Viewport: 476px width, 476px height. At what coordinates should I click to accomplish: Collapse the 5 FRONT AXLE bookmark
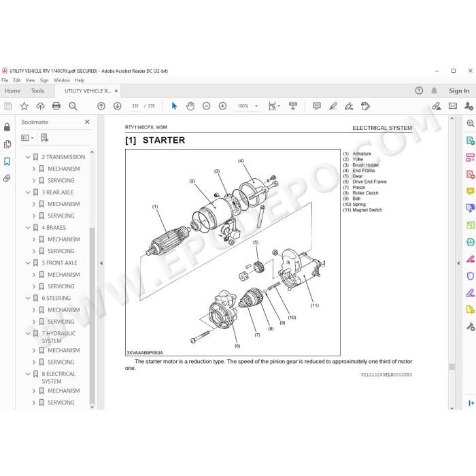pyautogui.click(x=28, y=263)
